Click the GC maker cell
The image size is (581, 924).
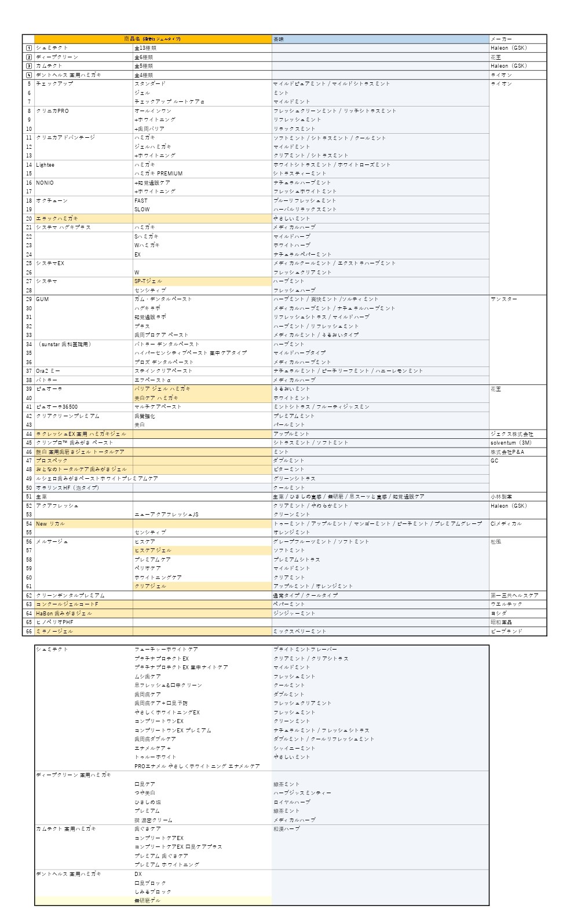point(518,461)
